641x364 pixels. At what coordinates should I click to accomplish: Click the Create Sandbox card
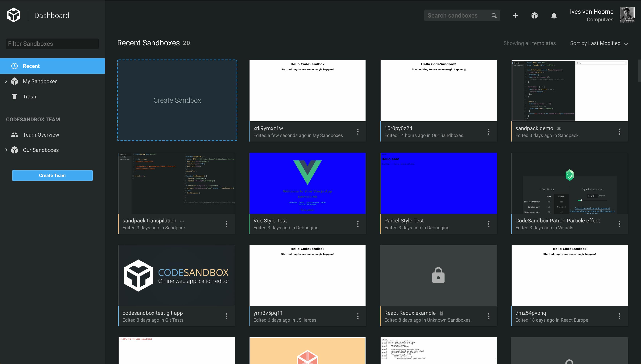click(x=177, y=100)
